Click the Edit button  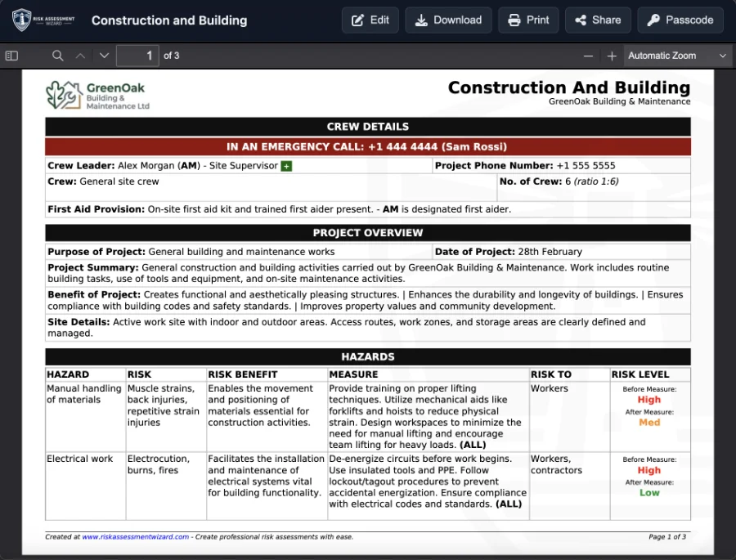pos(370,20)
